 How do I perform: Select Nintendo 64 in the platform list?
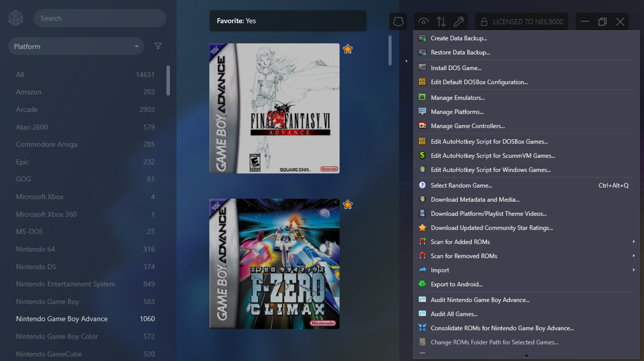(85, 249)
